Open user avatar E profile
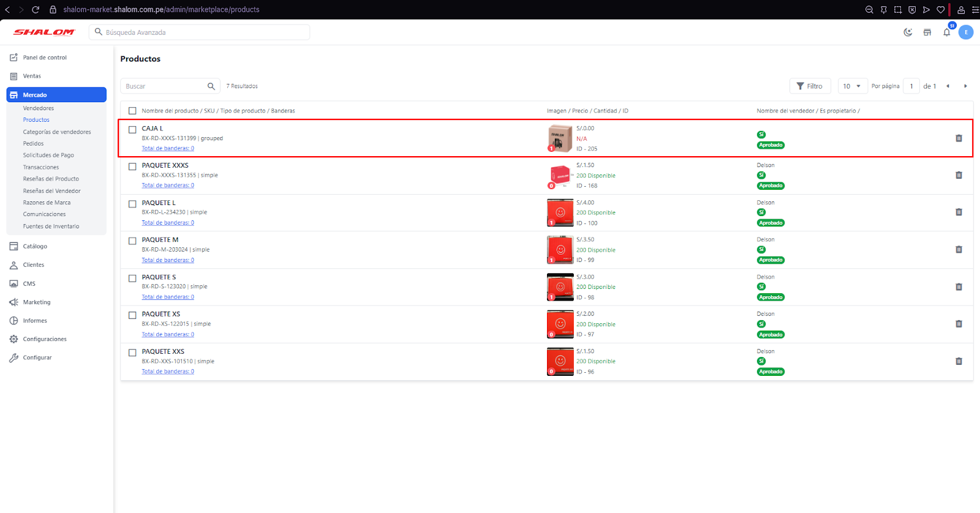The height and width of the screenshot is (513, 980). tap(966, 32)
